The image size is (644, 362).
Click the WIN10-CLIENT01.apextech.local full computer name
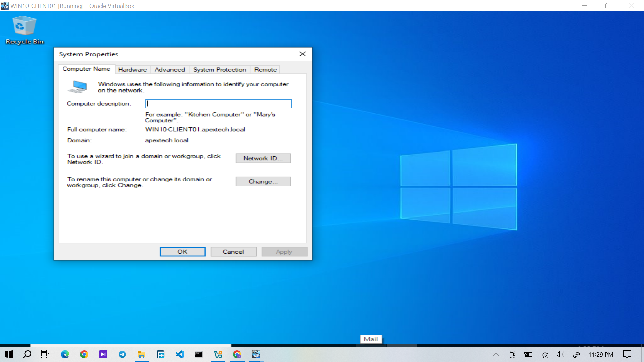[195, 129]
